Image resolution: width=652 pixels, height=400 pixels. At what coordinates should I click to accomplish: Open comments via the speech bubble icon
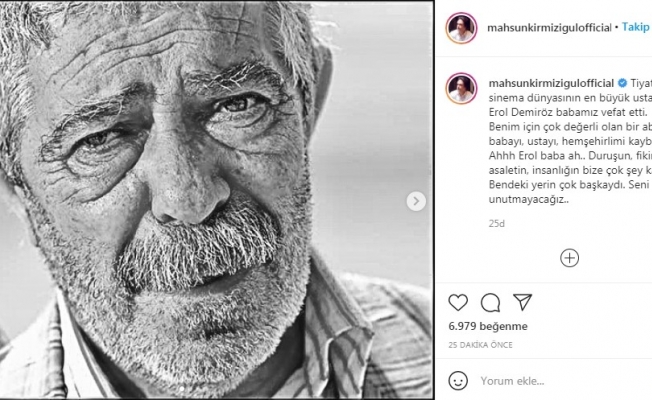pos(490,302)
